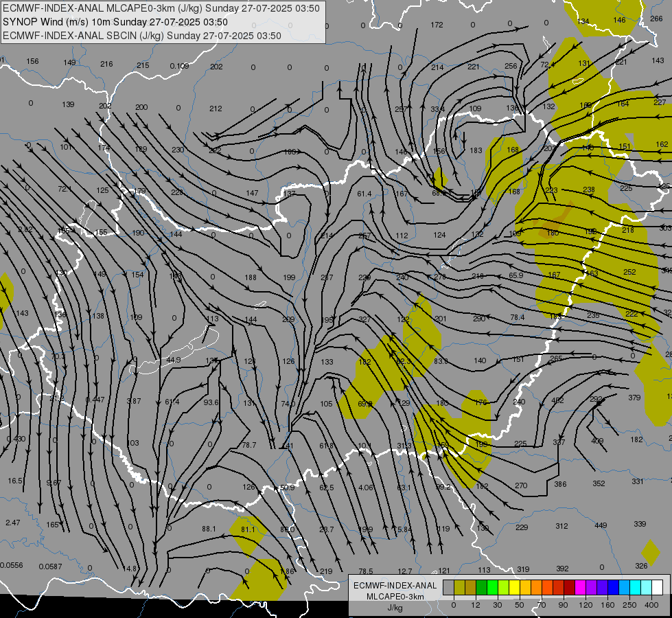Click the '339' value on the map
Screen dimensions: 672x618
[x=640, y=524]
